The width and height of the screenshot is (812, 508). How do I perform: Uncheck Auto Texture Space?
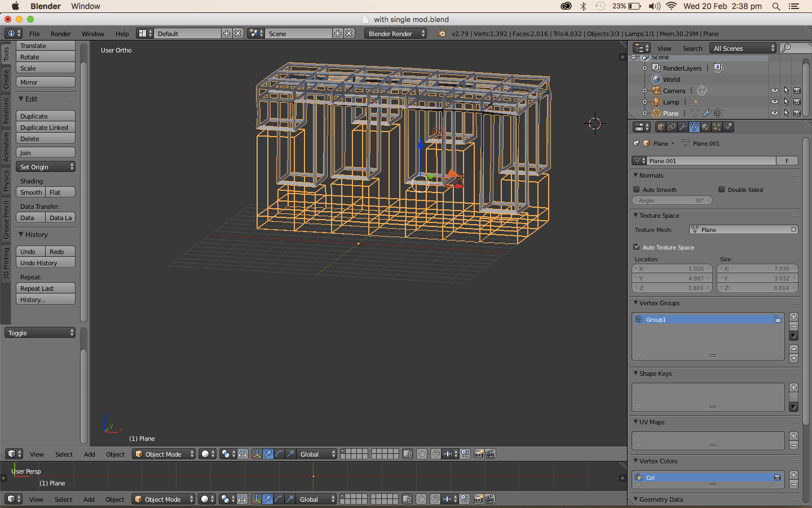[637, 247]
